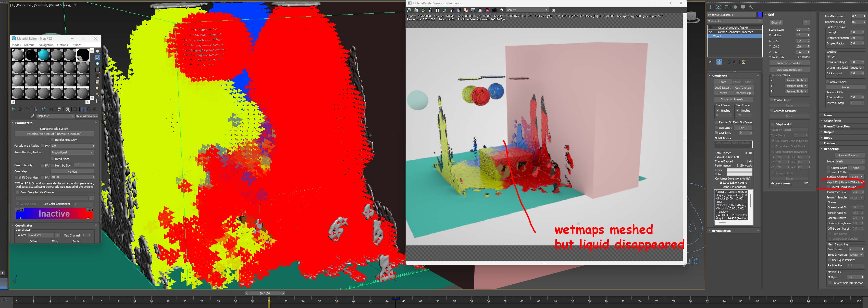Pick material from object eyedropper
Screen dimensions: 868x308
click(32, 116)
